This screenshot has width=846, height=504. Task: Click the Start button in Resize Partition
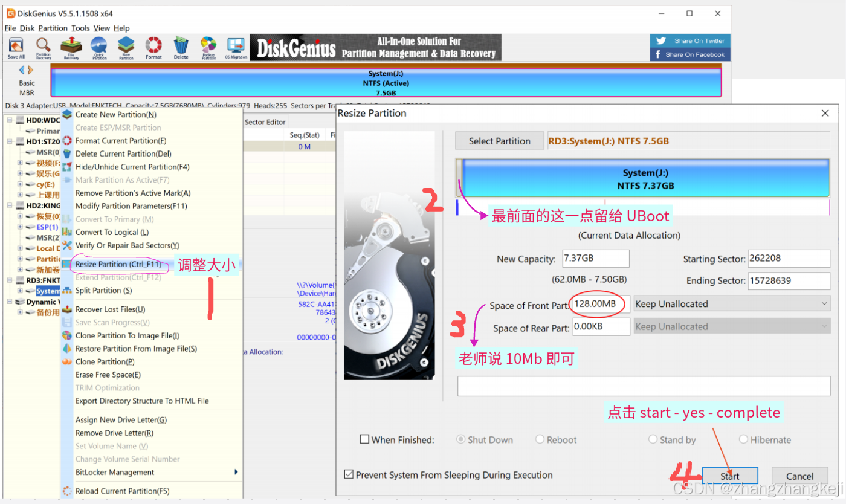pyautogui.click(x=729, y=476)
